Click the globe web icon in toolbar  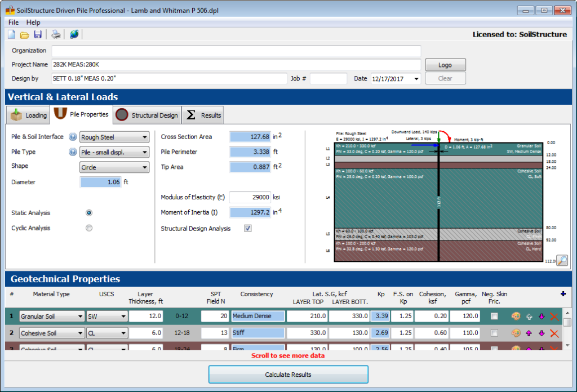click(x=74, y=34)
